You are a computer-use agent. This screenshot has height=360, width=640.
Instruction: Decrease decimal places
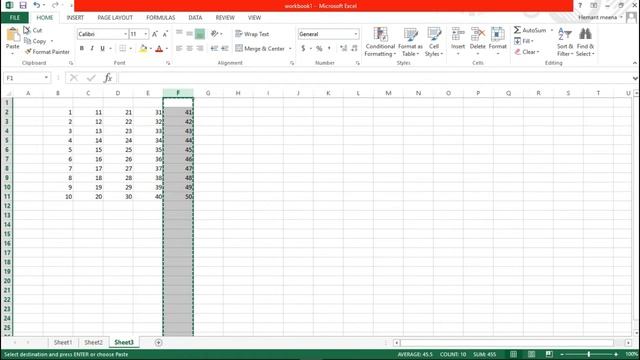(x=354, y=49)
